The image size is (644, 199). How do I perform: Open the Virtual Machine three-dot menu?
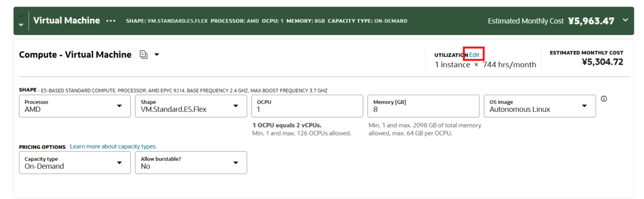pos(111,21)
